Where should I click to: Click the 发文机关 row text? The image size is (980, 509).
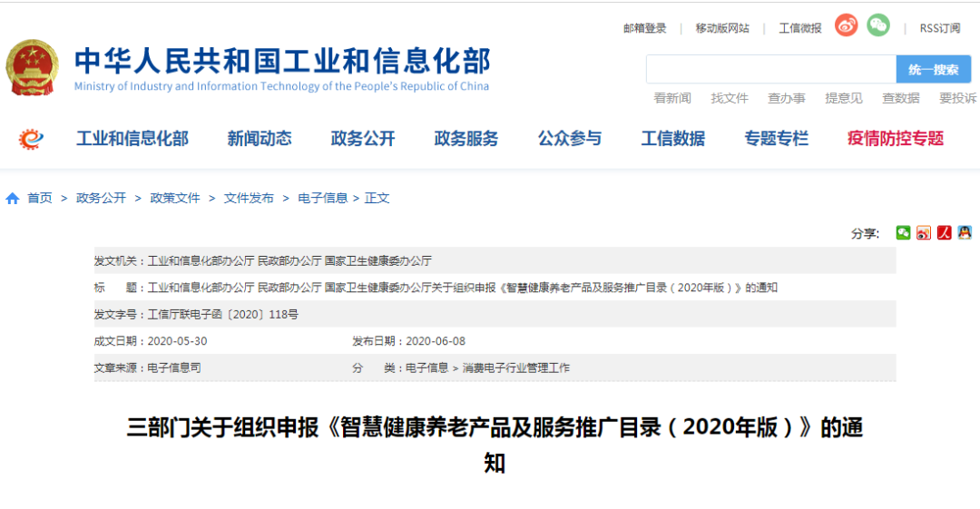pos(263,260)
